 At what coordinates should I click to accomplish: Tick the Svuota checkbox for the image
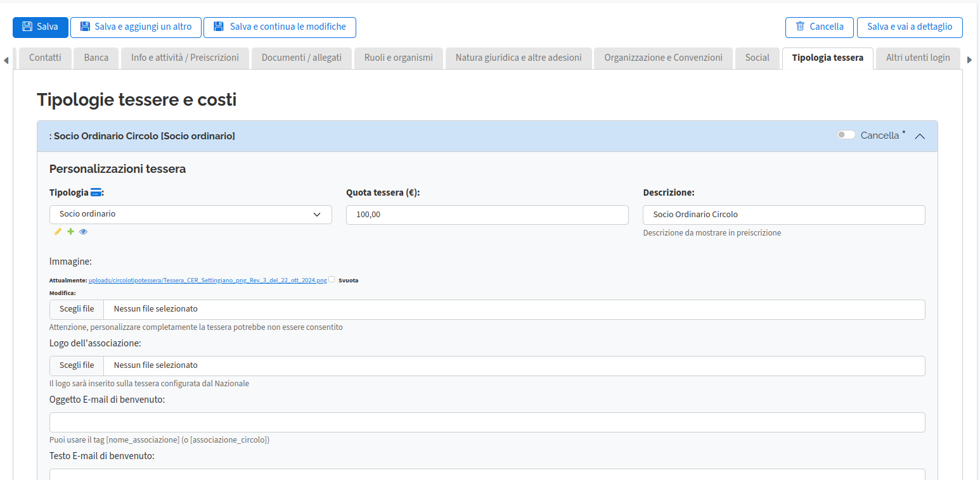[332, 279]
